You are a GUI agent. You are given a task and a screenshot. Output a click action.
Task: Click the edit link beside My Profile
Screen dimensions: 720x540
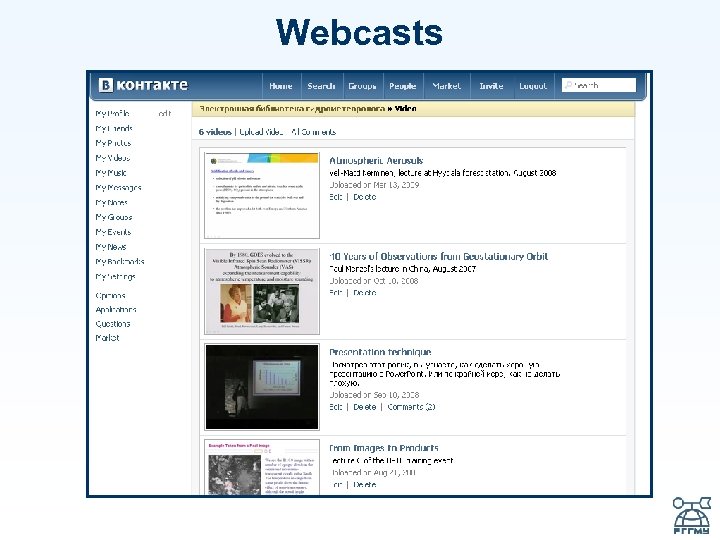click(165, 113)
